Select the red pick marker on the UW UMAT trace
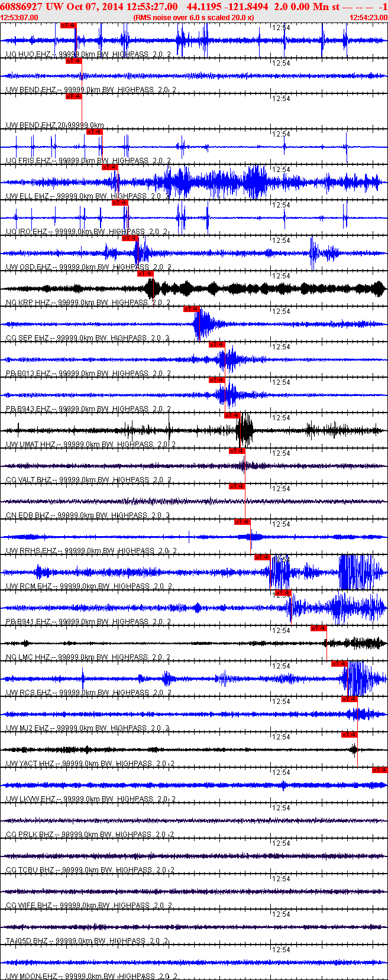 pos(232,416)
